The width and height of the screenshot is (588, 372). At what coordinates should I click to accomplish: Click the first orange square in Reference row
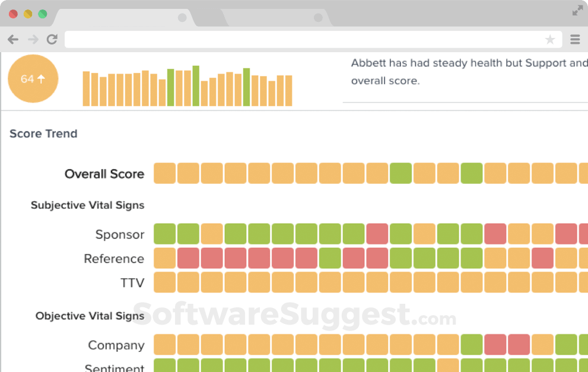click(164, 258)
